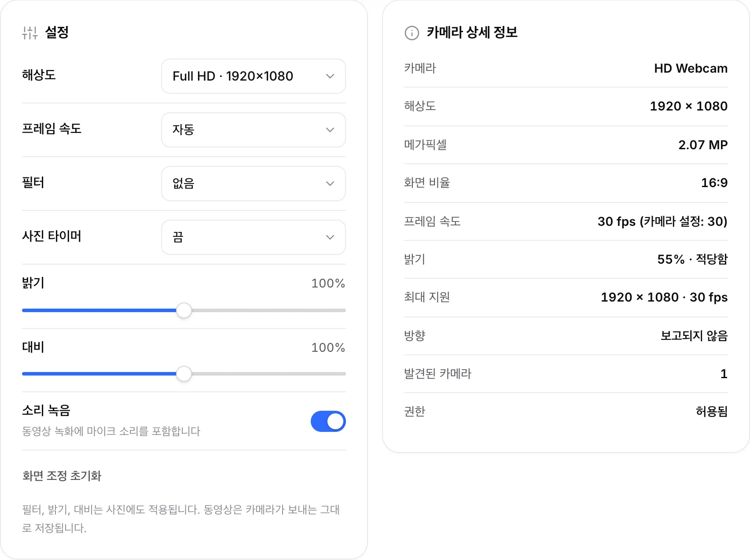750x560 pixels.
Task: Click the 발견된 카메라 row label
Action: tap(438, 374)
